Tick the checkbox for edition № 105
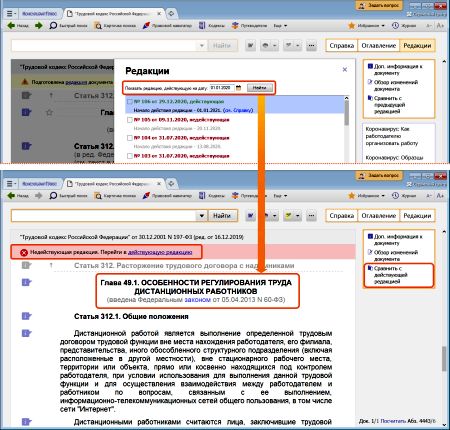 click(130, 120)
